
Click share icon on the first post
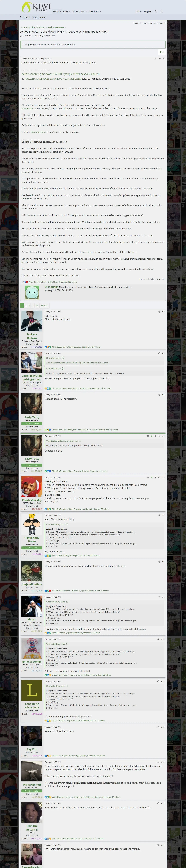coord(164,59)
